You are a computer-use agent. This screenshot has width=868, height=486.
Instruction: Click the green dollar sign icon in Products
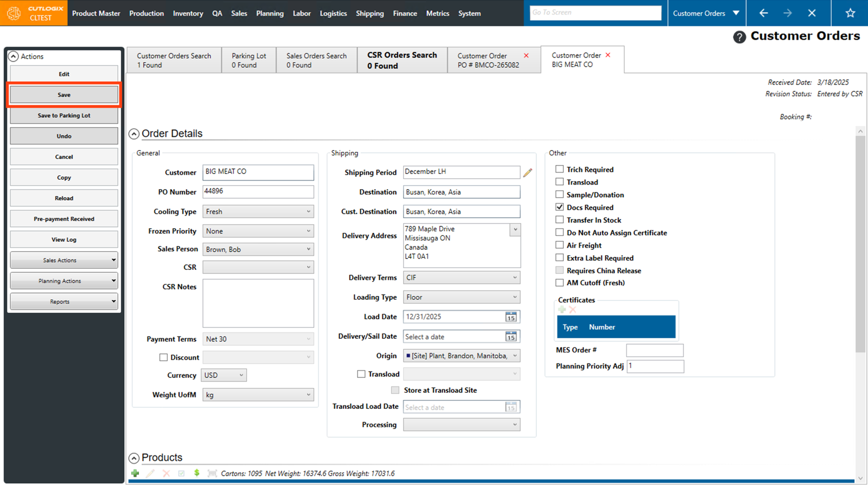[x=197, y=473]
